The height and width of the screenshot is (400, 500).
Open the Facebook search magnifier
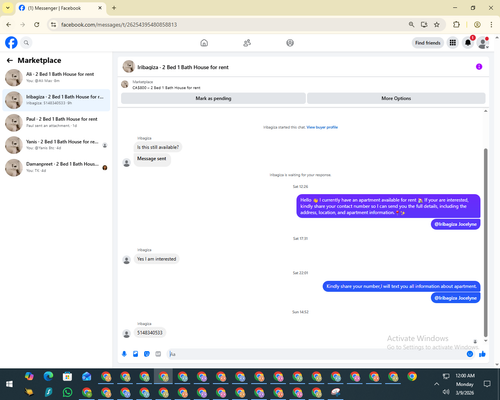click(26, 43)
